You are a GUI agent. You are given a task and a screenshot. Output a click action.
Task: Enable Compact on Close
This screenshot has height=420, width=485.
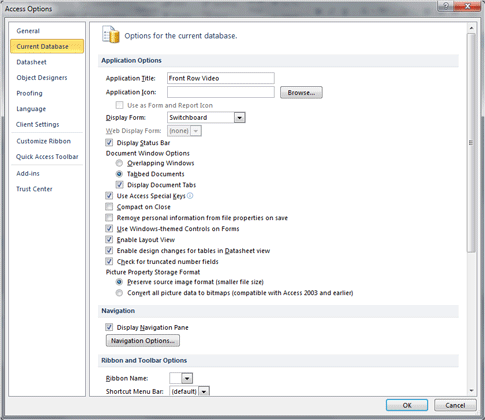pyautogui.click(x=109, y=207)
